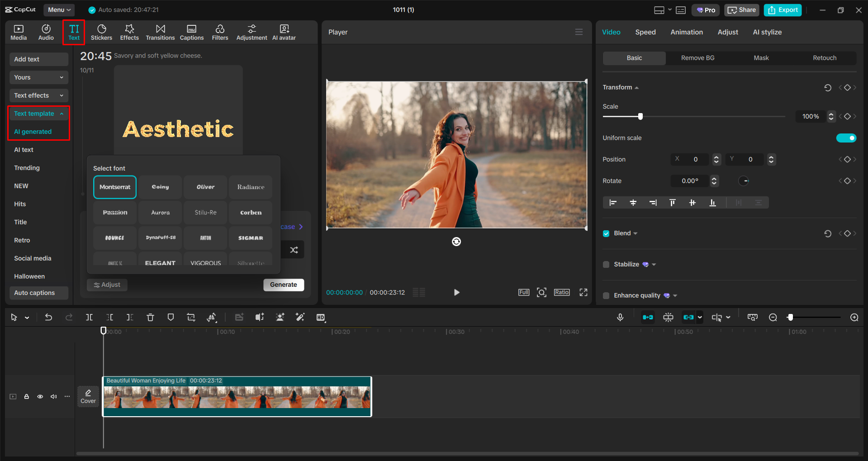
Task: Click the microphone record voiceover icon
Action: [x=620, y=318]
